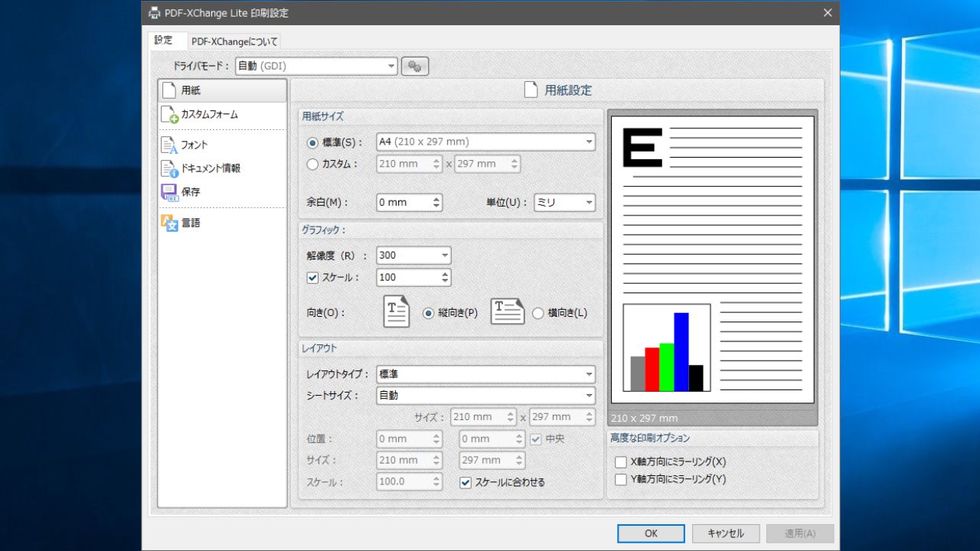Toggle スケールに合わせる fit-to-scale checkbox
This screenshot has width=980, height=551.
[x=465, y=482]
